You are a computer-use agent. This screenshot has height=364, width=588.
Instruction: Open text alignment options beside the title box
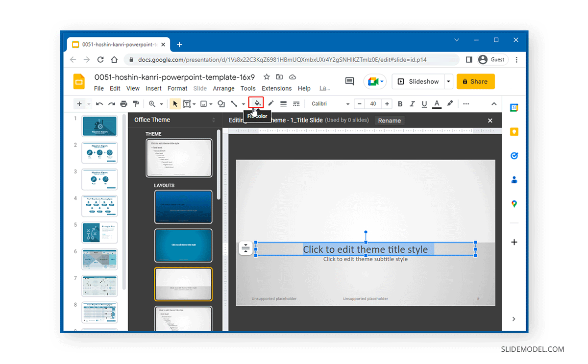[x=245, y=248]
